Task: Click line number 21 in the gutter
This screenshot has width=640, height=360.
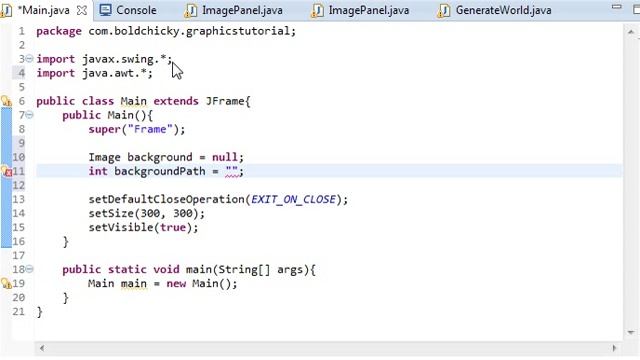Action: pos(18,312)
